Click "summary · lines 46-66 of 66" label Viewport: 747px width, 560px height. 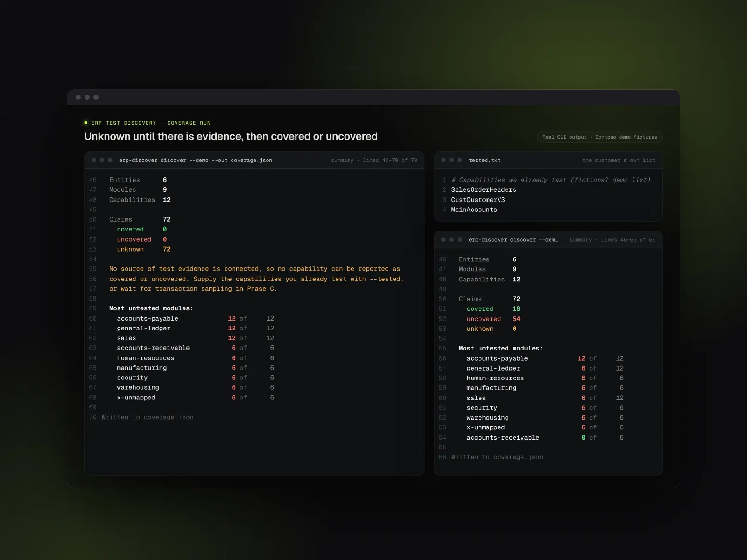(612, 239)
